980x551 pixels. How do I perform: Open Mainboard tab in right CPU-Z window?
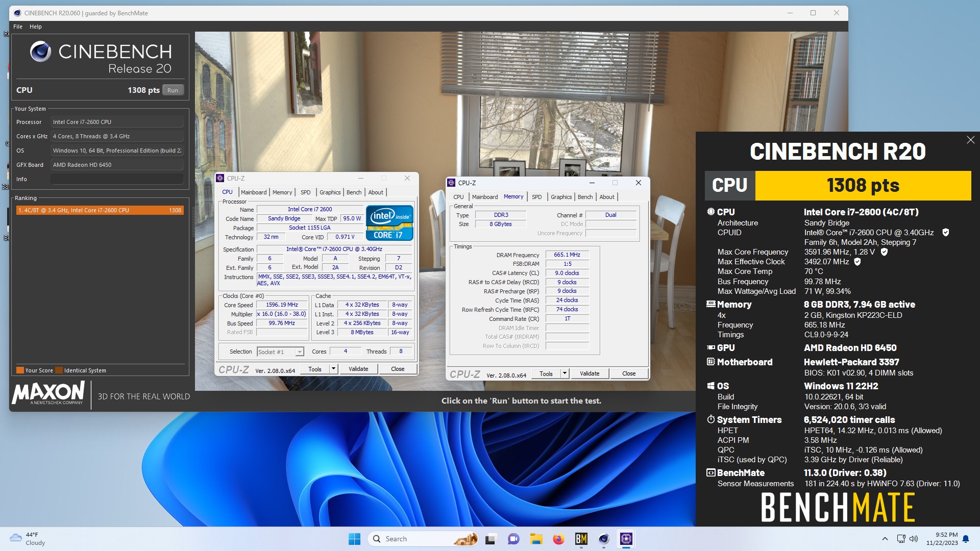tap(485, 197)
